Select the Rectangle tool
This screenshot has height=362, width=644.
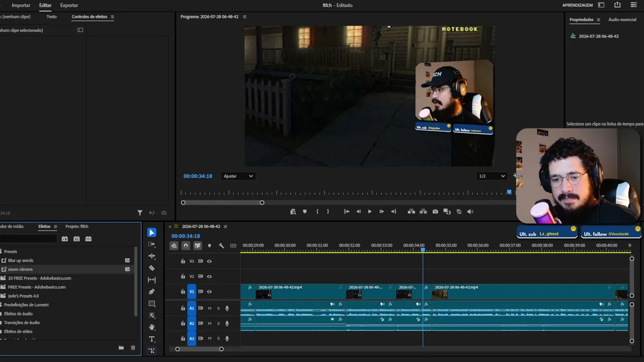click(152, 304)
